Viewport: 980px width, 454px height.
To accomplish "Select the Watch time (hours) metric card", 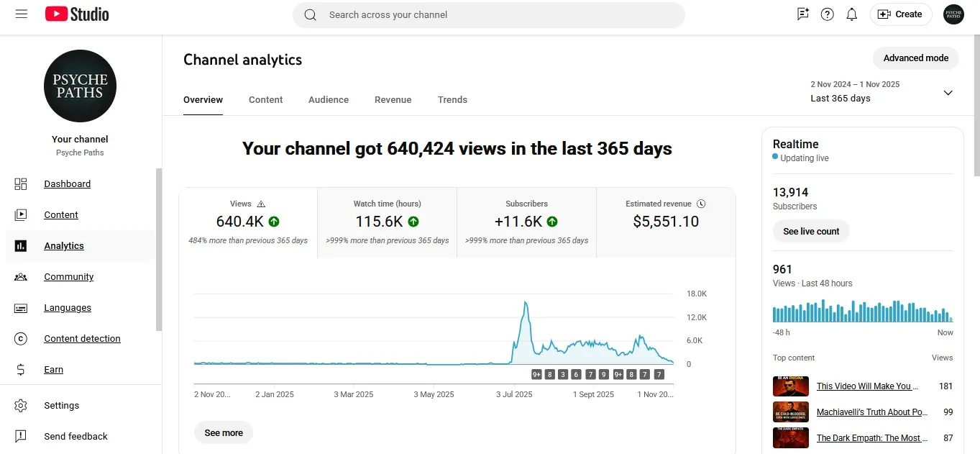I will click(x=387, y=222).
